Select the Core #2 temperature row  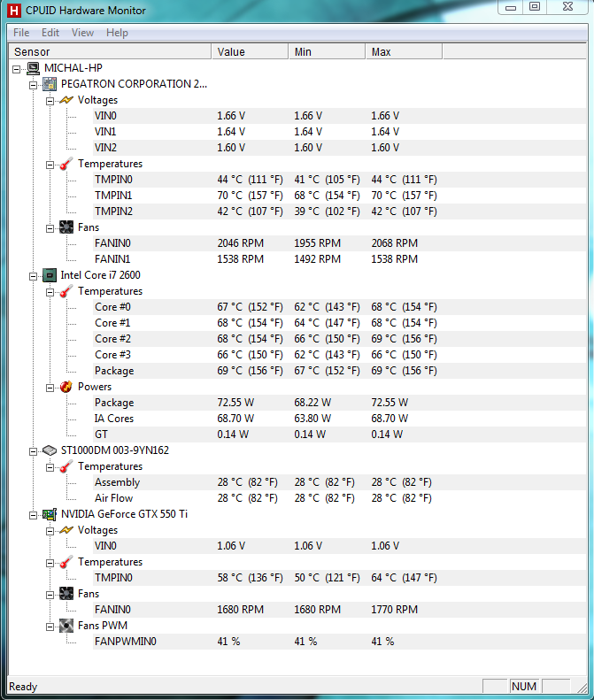[339, 339]
